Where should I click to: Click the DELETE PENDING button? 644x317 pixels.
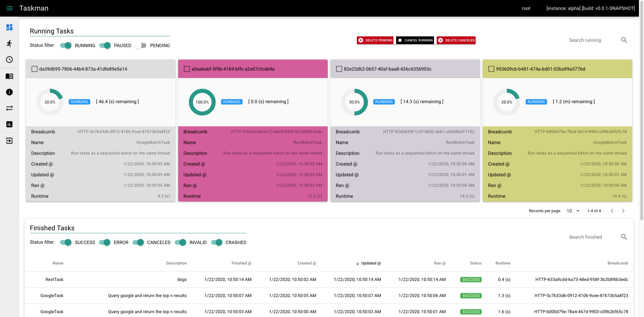coord(375,40)
